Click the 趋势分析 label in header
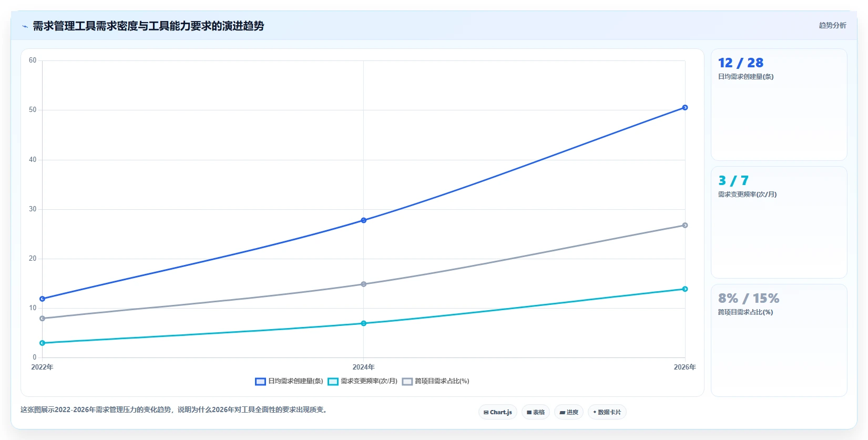The width and height of the screenshot is (868, 440). pyautogui.click(x=832, y=25)
